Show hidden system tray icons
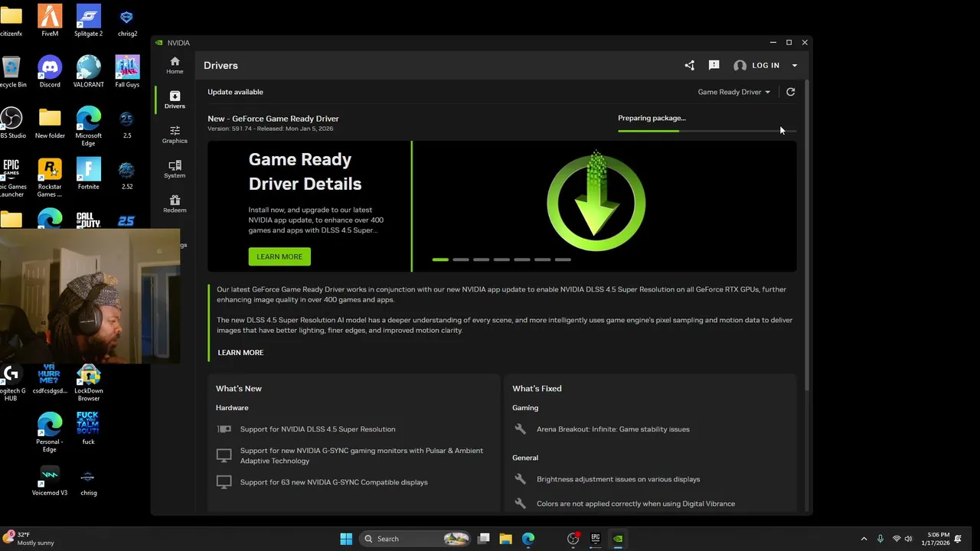980x551 pixels. [x=864, y=539]
